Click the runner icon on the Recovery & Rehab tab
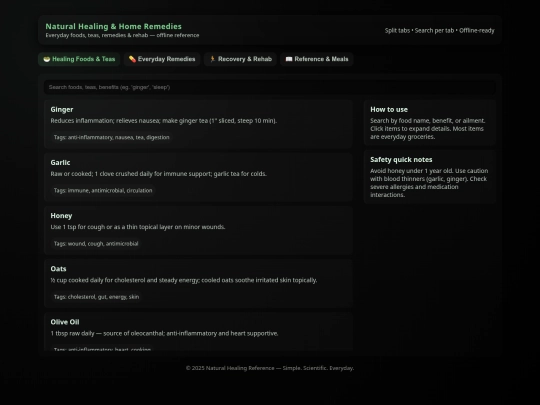The image size is (540, 405). pyautogui.click(x=212, y=59)
